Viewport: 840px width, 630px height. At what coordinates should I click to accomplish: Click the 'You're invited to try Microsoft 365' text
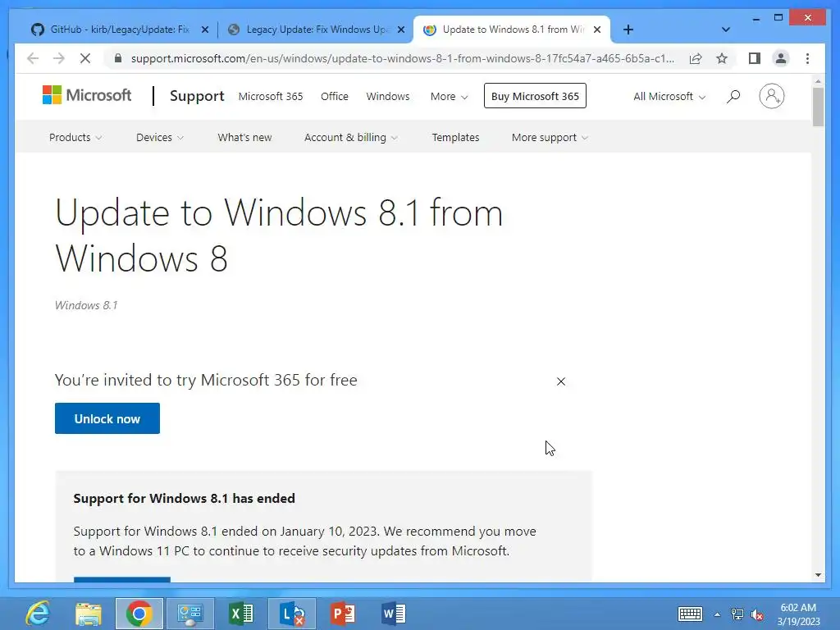(x=206, y=380)
